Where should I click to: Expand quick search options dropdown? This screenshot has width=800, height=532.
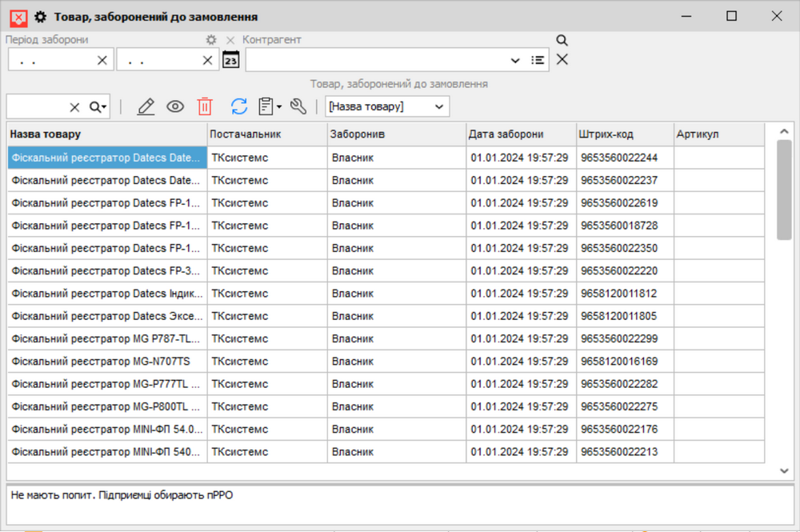coord(98,106)
